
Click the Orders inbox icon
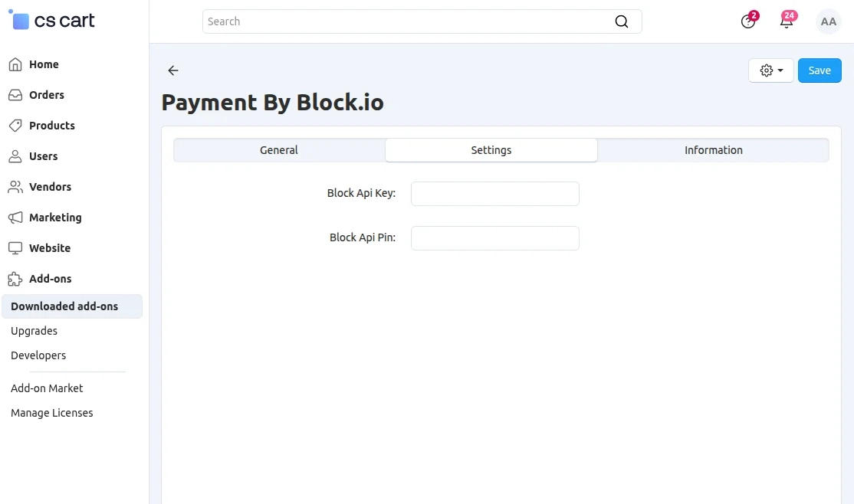click(15, 95)
